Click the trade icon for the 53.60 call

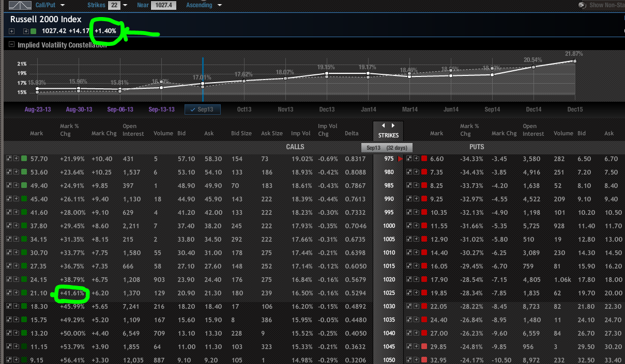pyautogui.click(x=9, y=172)
